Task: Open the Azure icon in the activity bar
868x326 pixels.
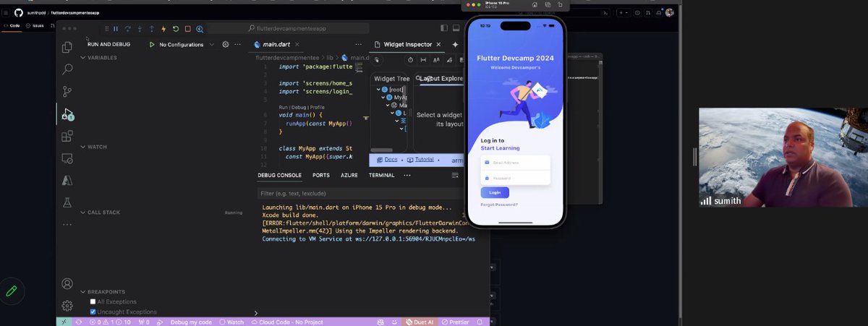Action: click(x=67, y=181)
